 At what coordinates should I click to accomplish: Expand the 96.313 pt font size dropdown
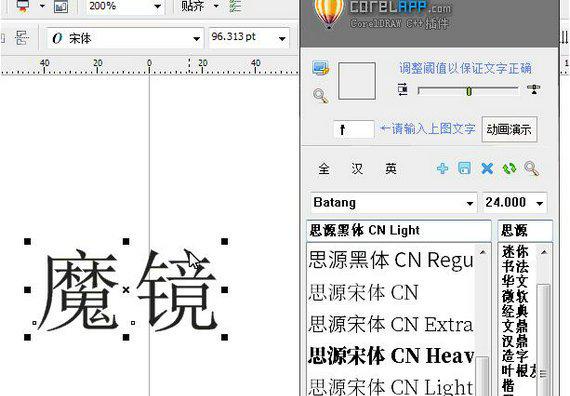tap(282, 38)
